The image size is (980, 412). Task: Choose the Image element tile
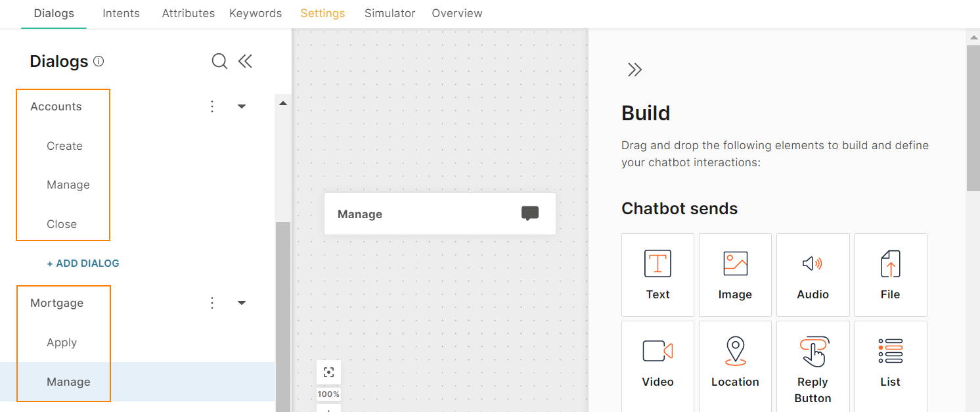tap(735, 275)
